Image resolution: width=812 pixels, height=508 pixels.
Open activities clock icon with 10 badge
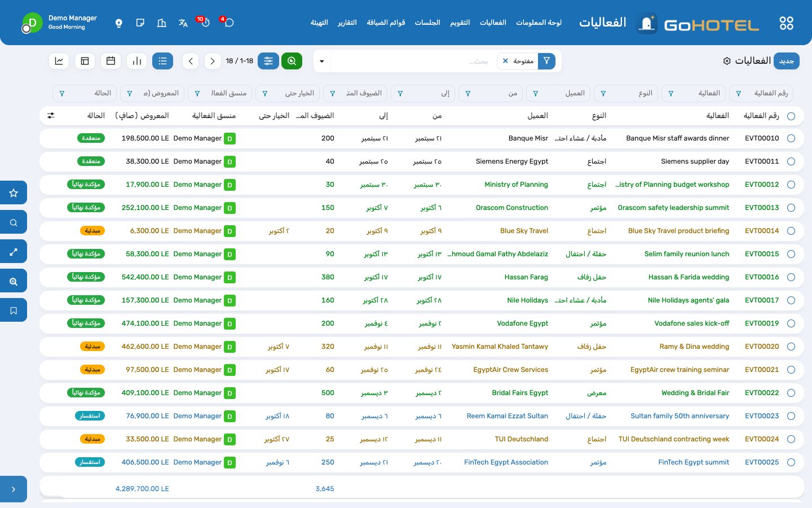click(x=205, y=23)
